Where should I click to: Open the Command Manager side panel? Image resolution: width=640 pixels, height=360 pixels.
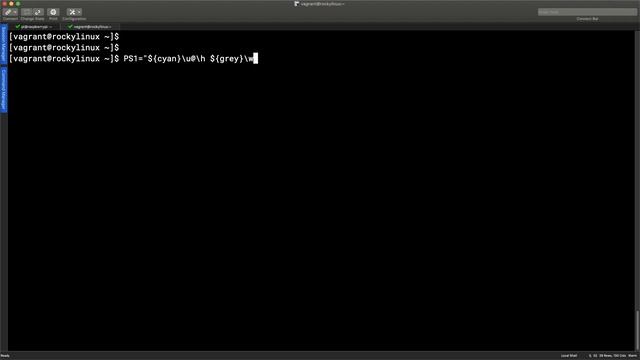(x=4, y=89)
